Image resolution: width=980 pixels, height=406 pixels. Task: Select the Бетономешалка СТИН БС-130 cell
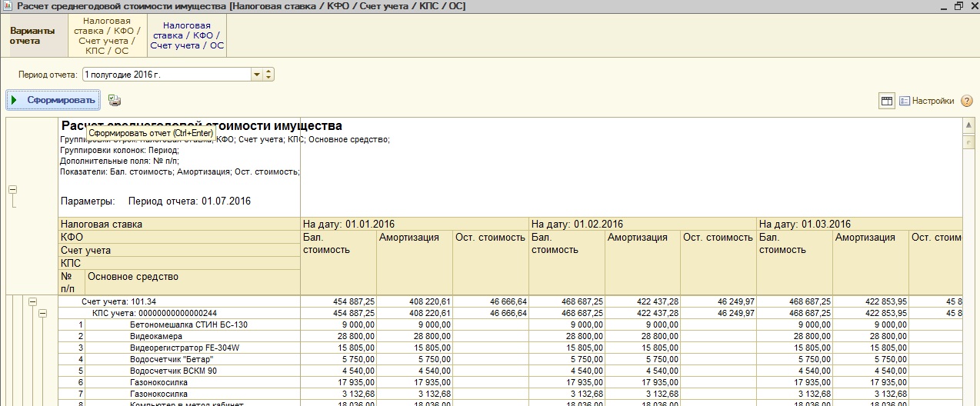(x=188, y=325)
